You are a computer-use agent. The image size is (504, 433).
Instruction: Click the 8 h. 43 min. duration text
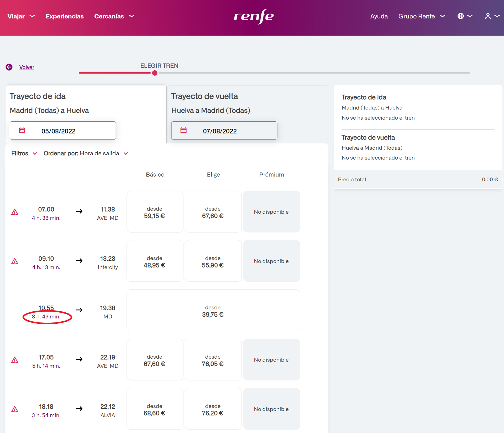46,317
